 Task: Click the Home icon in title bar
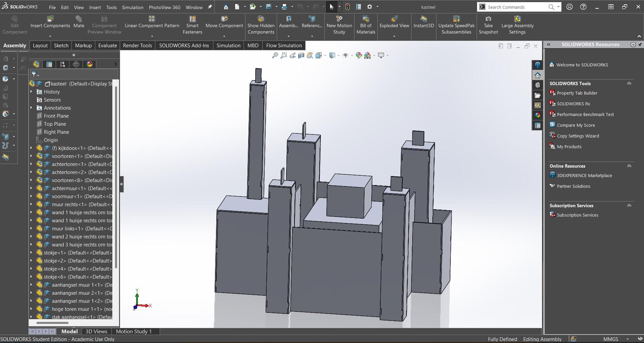tap(226, 7)
